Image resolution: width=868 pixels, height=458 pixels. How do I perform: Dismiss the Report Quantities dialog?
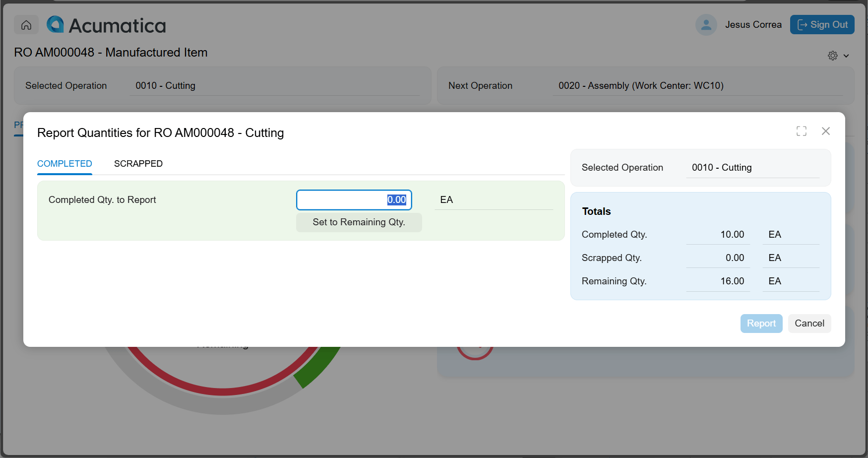pyautogui.click(x=826, y=131)
